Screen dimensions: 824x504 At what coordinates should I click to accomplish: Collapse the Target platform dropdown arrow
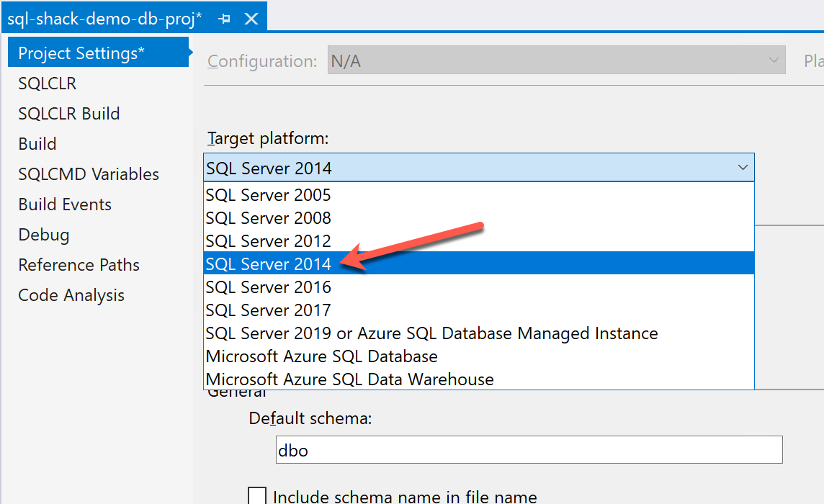[743, 168]
